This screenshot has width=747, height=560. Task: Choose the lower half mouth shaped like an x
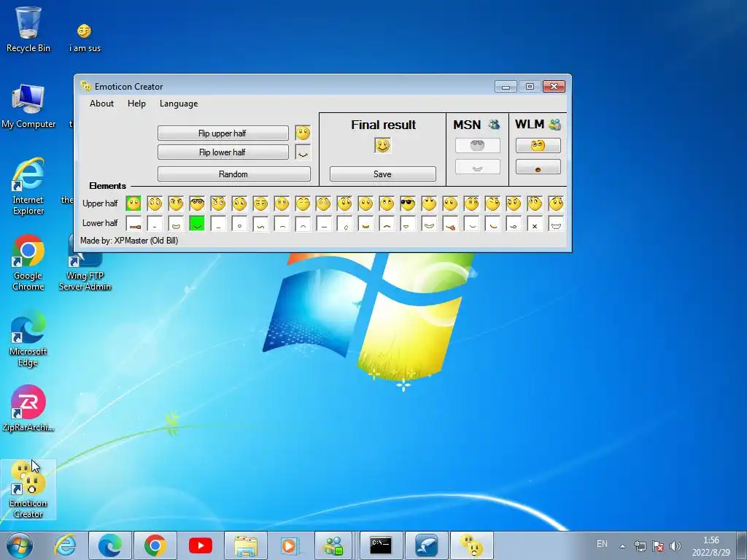click(535, 223)
